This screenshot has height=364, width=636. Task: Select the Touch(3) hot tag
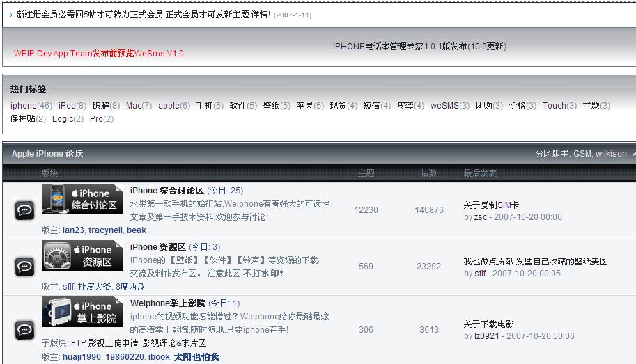pos(560,105)
